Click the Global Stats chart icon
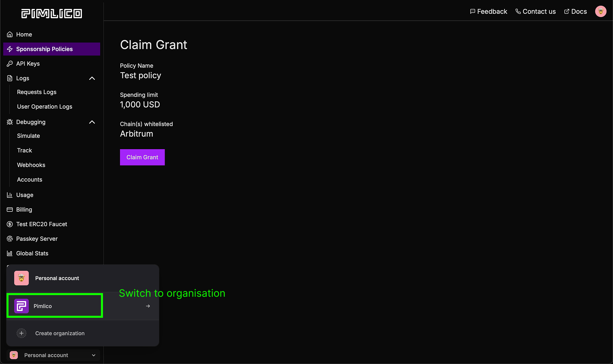Image resolution: width=613 pixels, height=364 pixels. coord(10,253)
